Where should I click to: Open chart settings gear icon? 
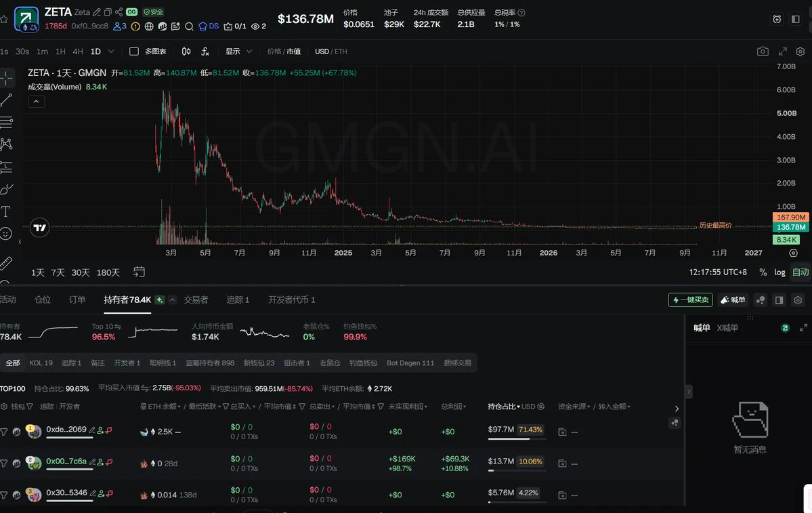click(x=800, y=52)
